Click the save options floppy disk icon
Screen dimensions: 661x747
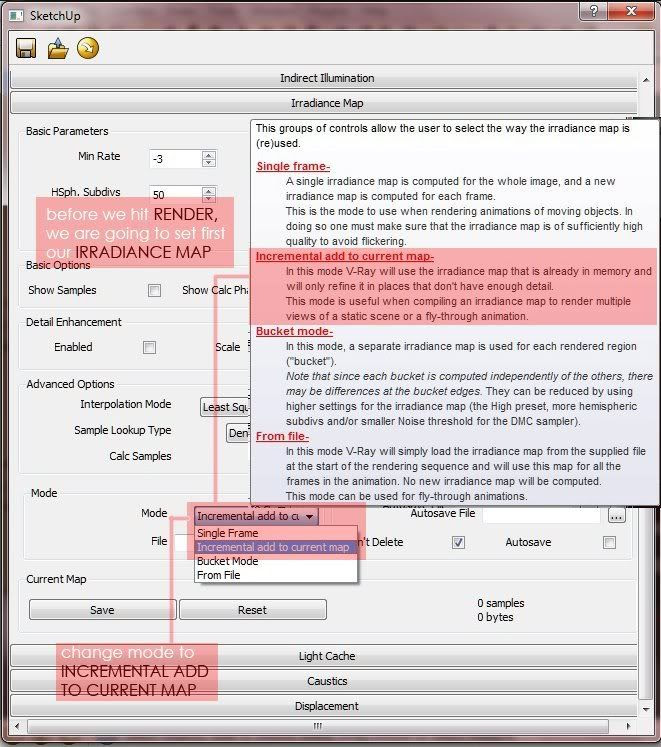click(x=26, y=48)
